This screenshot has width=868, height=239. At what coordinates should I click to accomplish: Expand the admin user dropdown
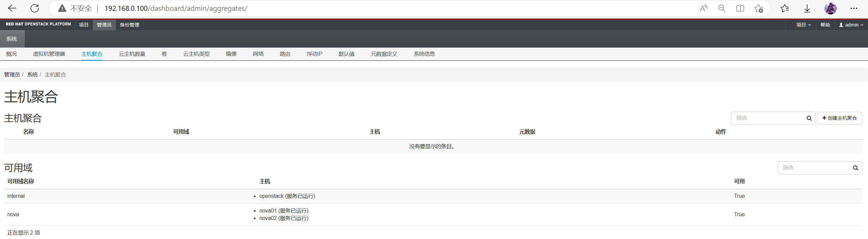click(x=851, y=25)
